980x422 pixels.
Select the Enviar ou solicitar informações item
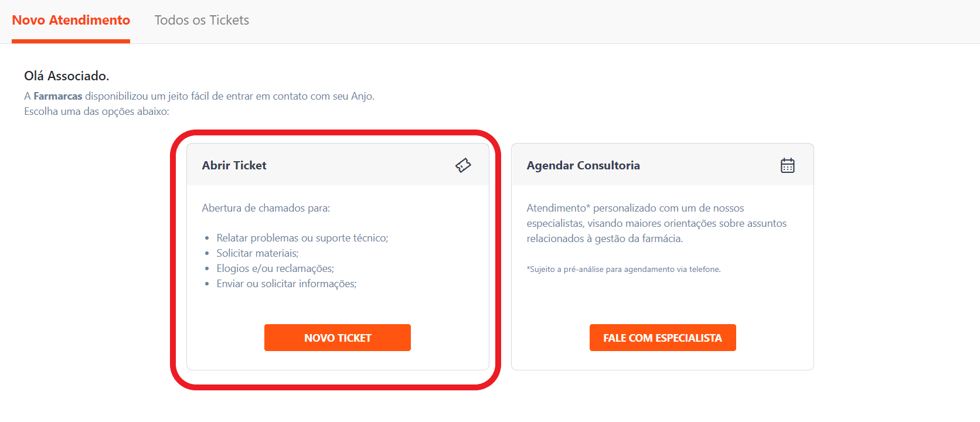click(x=286, y=284)
